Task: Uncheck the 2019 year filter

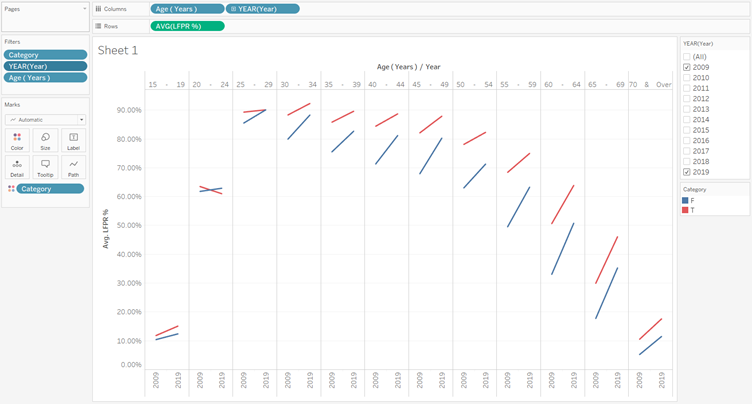Action: coord(687,172)
